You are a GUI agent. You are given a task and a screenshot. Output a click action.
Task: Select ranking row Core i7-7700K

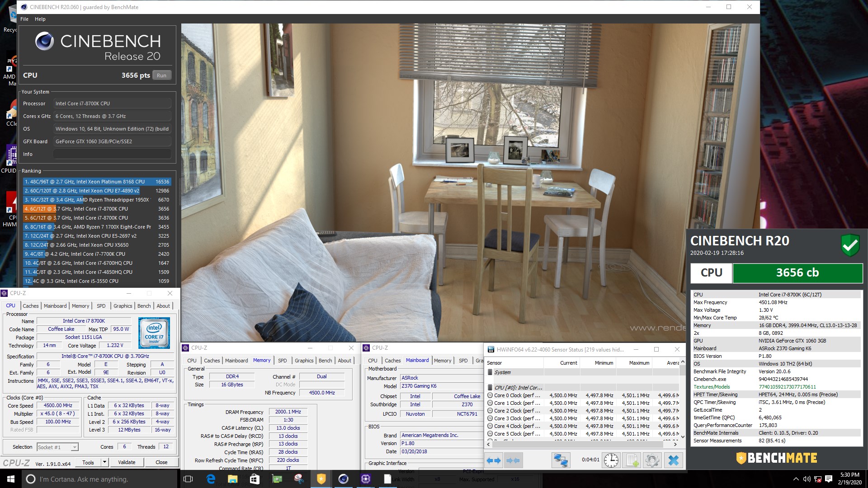(97, 254)
